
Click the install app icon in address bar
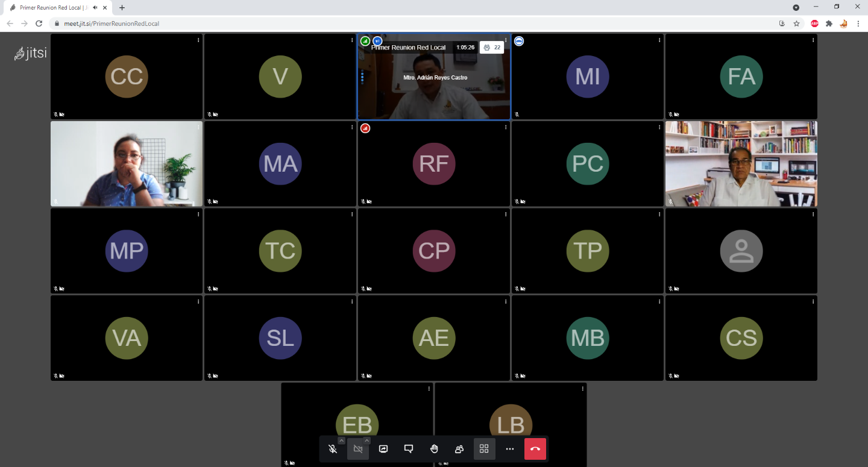tap(782, 24)
